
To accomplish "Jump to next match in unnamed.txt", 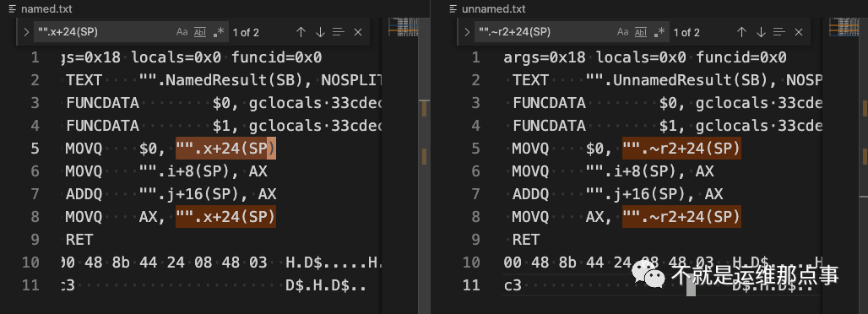I will [761, 32].
